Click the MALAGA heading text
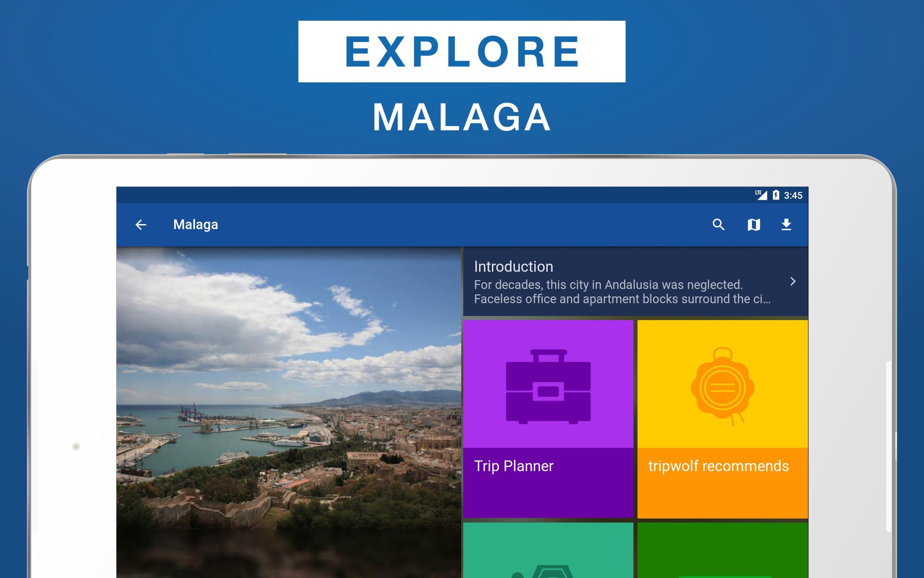 pos(462,117)
